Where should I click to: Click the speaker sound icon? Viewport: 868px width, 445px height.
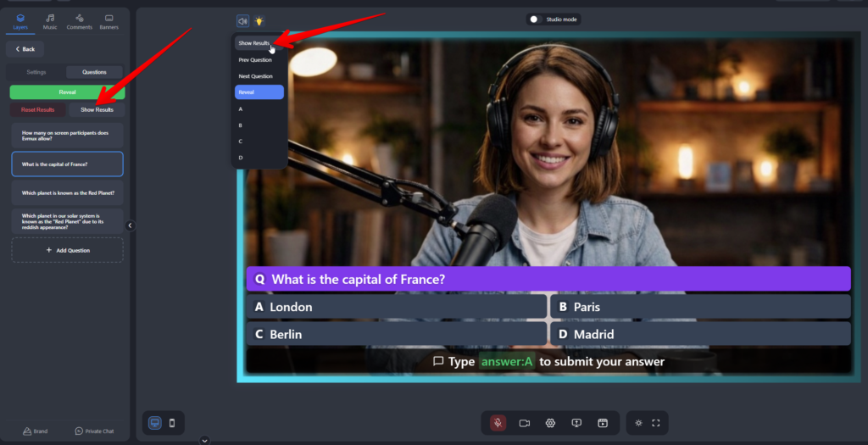point(242,21)
